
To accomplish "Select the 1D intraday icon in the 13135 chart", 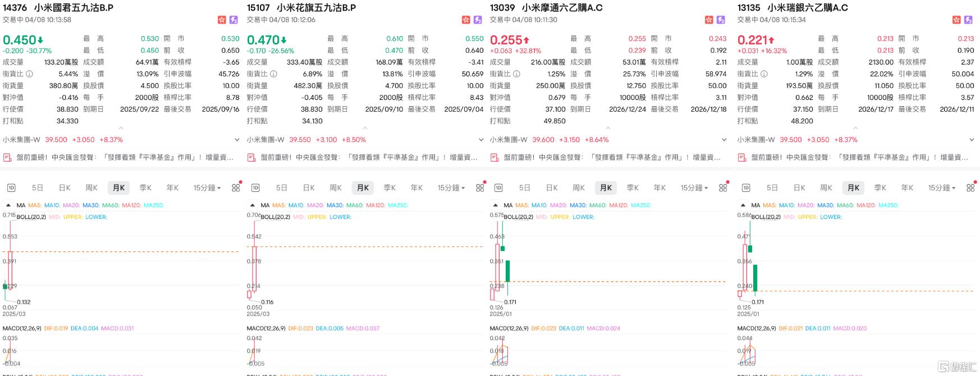I will 746,188.
